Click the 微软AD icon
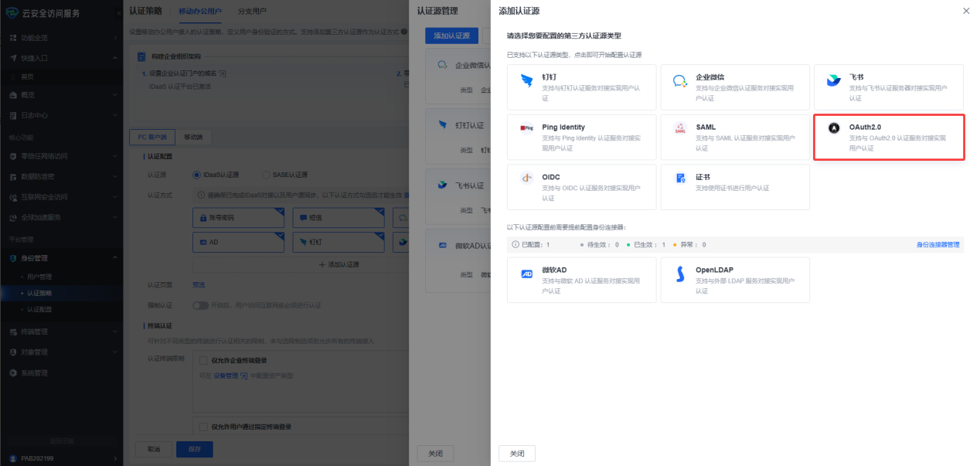The height and width of the screenshot is (466, 980). (x=527, y=274)
